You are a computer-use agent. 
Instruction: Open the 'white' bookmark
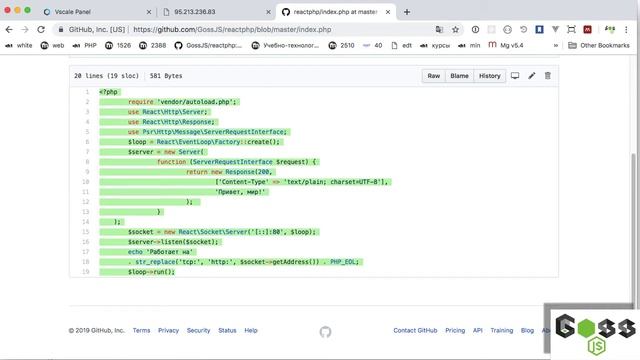pos(19,45)
